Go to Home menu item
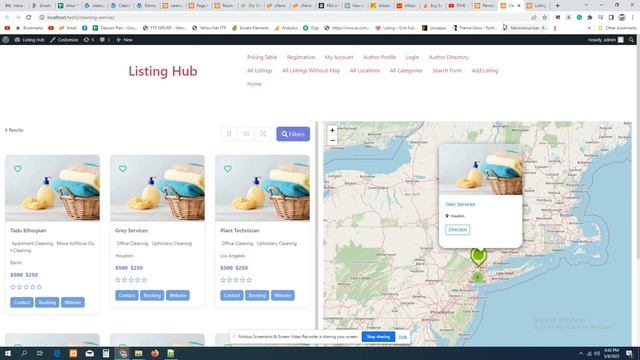This screenshot has height=360, width=640. point(254,84)
